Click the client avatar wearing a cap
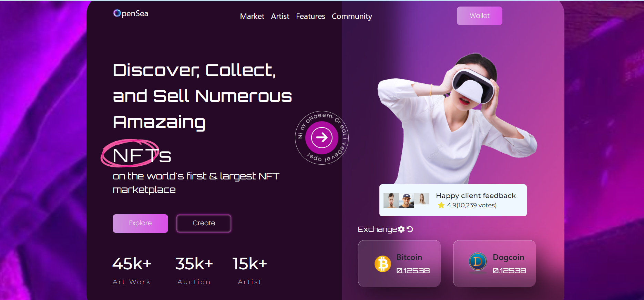This screenshot has height=300, width=644. [406, 200]
